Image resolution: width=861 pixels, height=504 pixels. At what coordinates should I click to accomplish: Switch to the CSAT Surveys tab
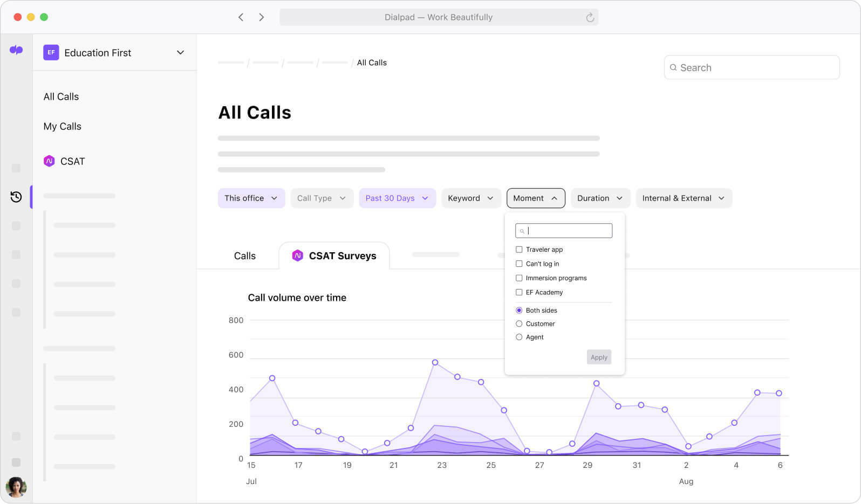tap(334, 256)
